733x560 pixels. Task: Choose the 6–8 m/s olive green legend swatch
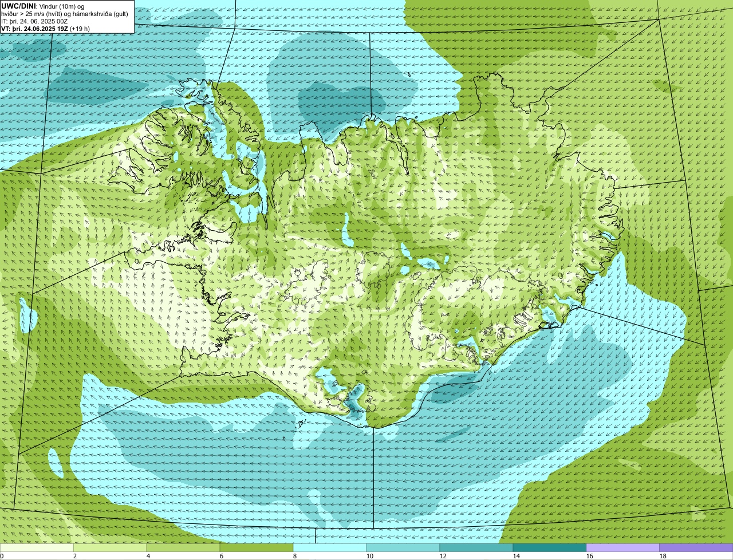click(257, 548)
